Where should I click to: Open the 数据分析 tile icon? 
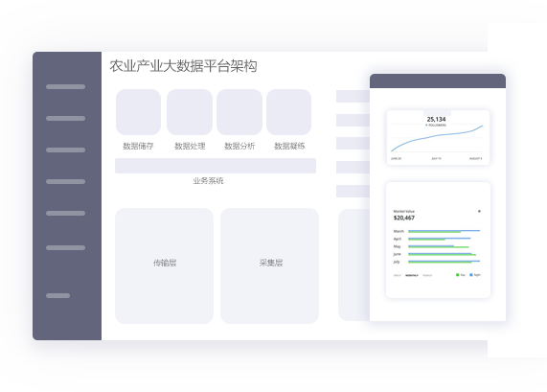tap(239, 112)
